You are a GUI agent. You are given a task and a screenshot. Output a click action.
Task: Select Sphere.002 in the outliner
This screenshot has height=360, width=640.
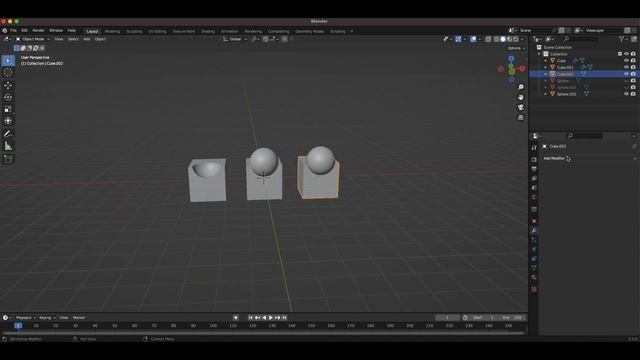[x=566, y=94]
